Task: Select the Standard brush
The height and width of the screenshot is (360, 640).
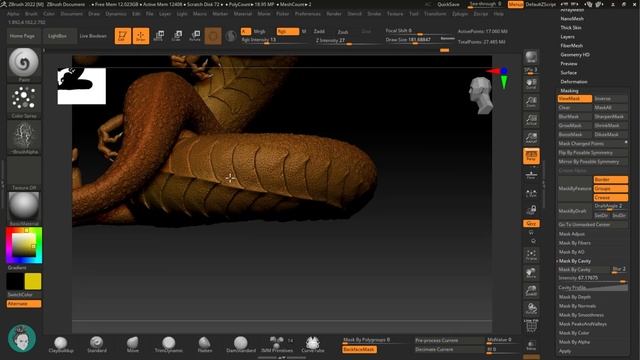Action: point(97,344)
